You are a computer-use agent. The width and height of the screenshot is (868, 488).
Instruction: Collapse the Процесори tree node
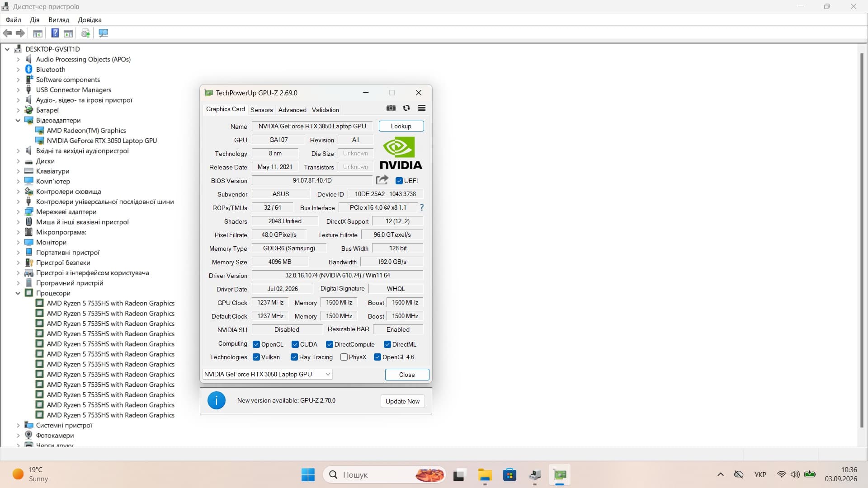coord(18,293)
